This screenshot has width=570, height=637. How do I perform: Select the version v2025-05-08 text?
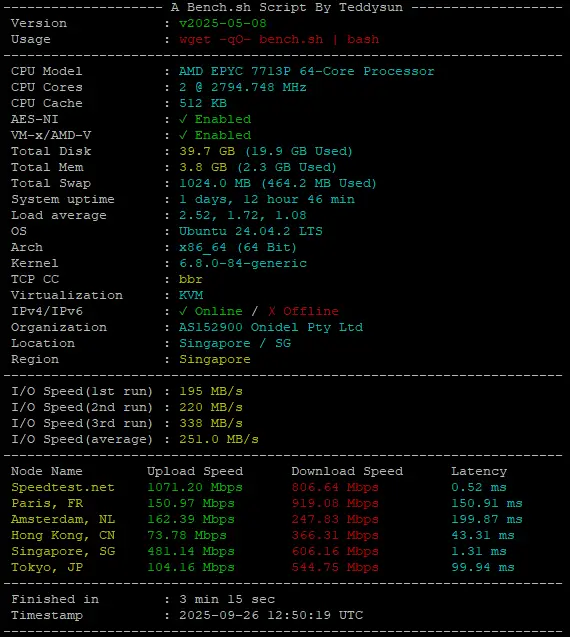tap(223, 23)
